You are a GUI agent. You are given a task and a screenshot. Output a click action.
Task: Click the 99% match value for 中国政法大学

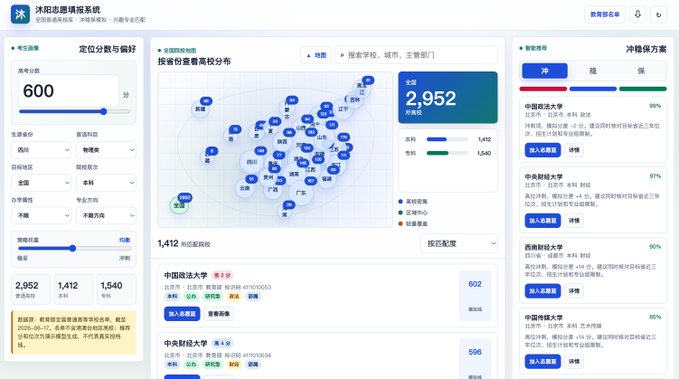click(x=655, y=106)
